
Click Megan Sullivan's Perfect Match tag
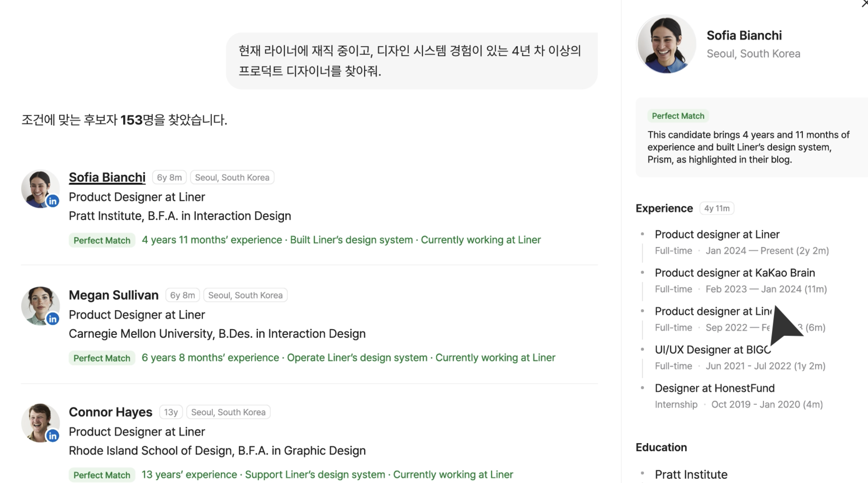point(102,358)
